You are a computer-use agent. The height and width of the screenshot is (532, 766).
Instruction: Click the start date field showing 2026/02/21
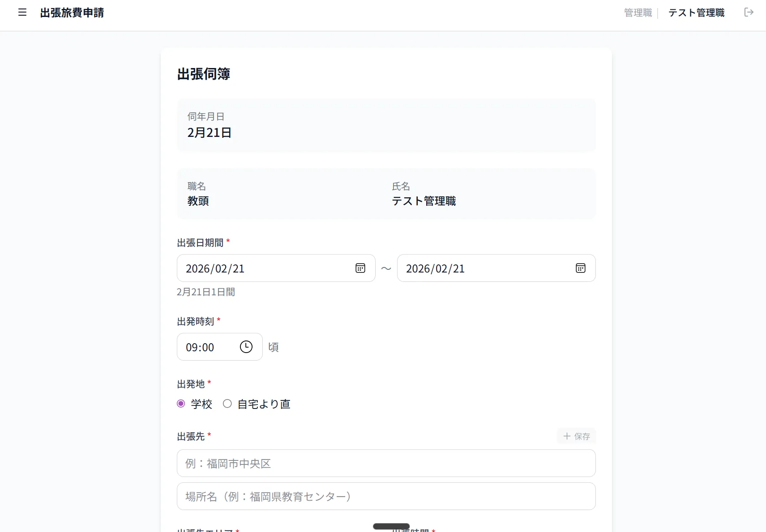tap(251, 268)
